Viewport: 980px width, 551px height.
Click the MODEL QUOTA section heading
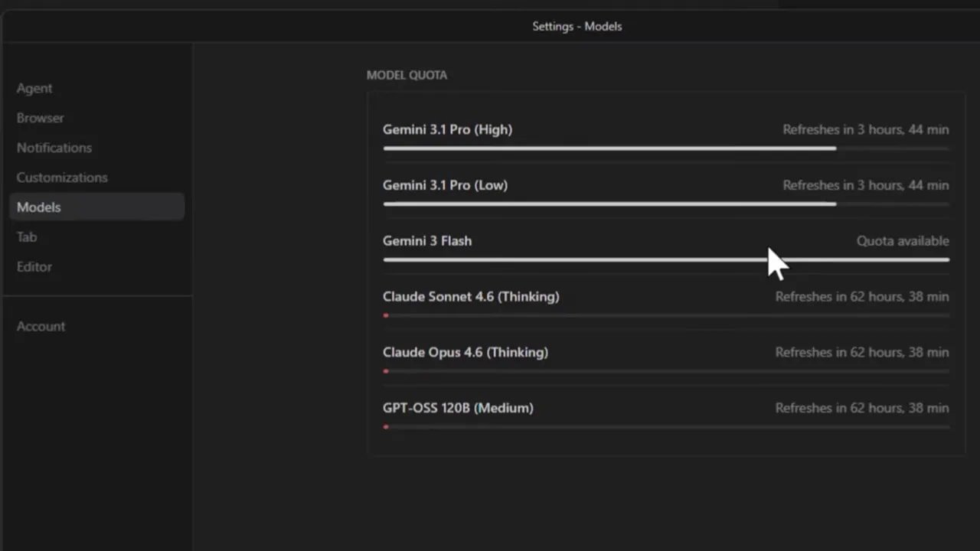click(x=407, y=76)
